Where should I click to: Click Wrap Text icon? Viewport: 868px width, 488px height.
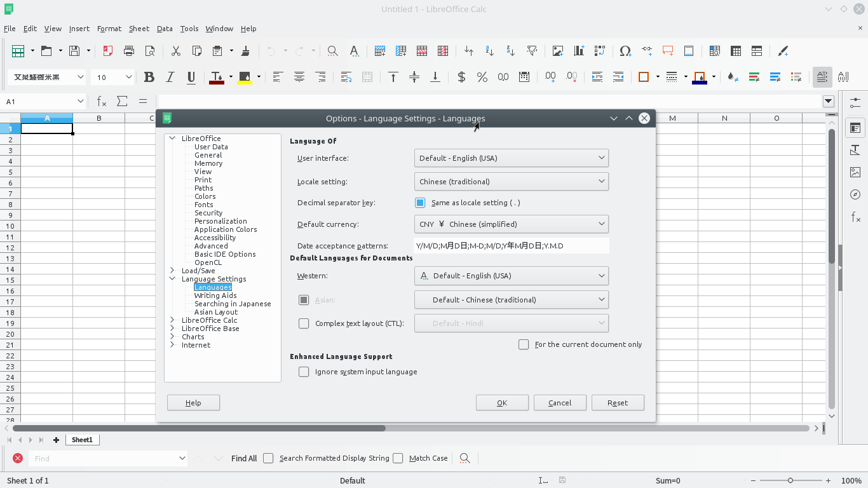(x=346, y=77)
